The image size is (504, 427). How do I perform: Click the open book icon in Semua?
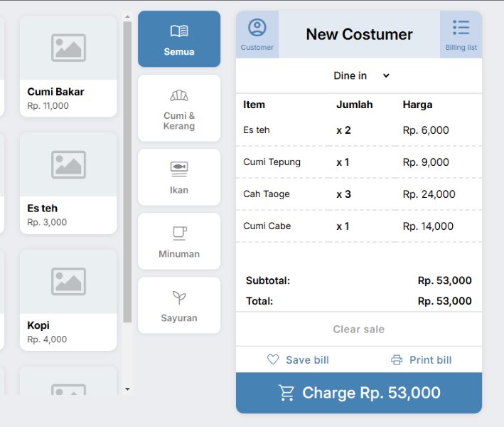pos(179,31)
